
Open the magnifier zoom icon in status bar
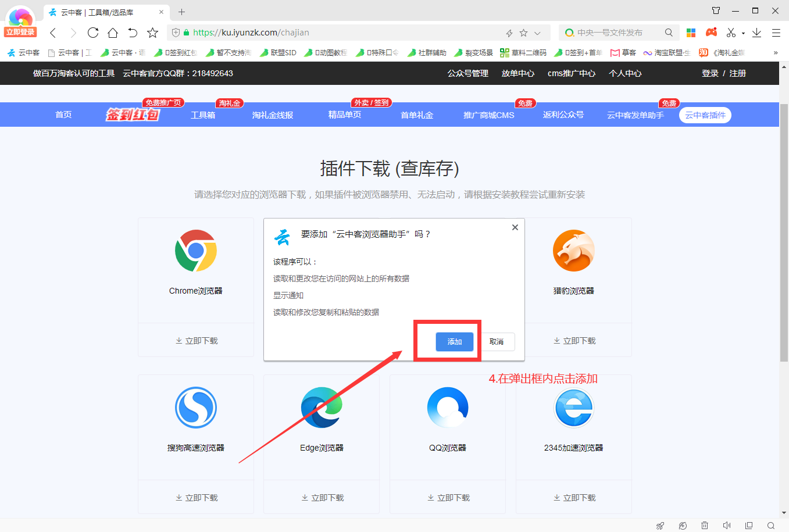coord(772,526)
